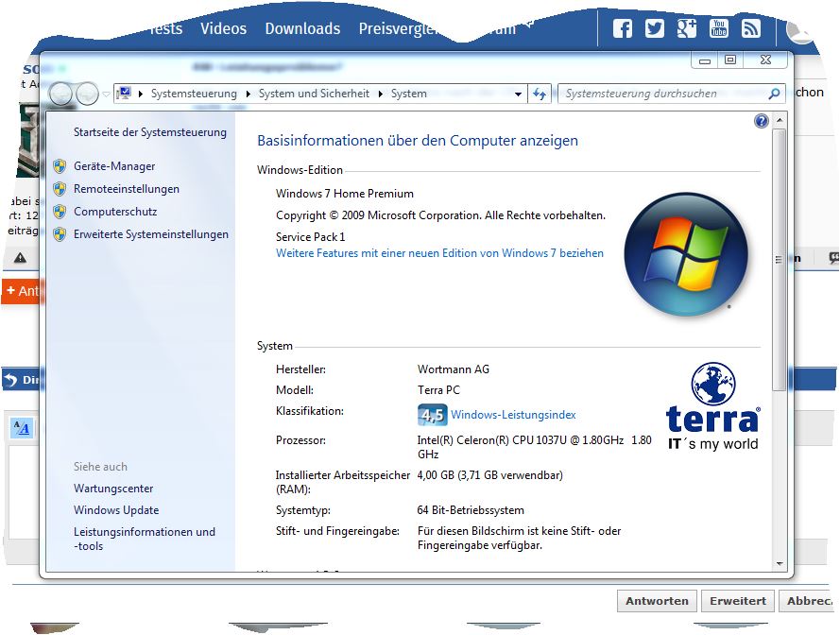Expand the arrow after System und Sicherheit
The width and height of the screenshot is (840, 635).
tap(381, 94)
